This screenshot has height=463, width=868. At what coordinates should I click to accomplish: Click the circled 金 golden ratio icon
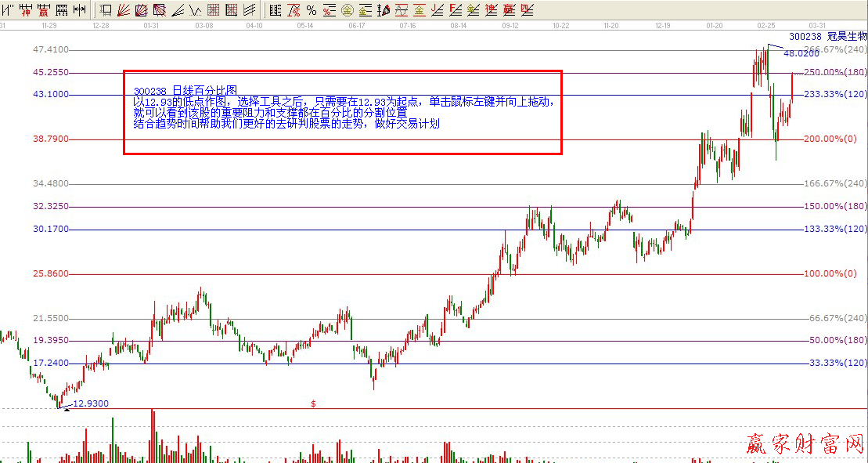point(347,10)
